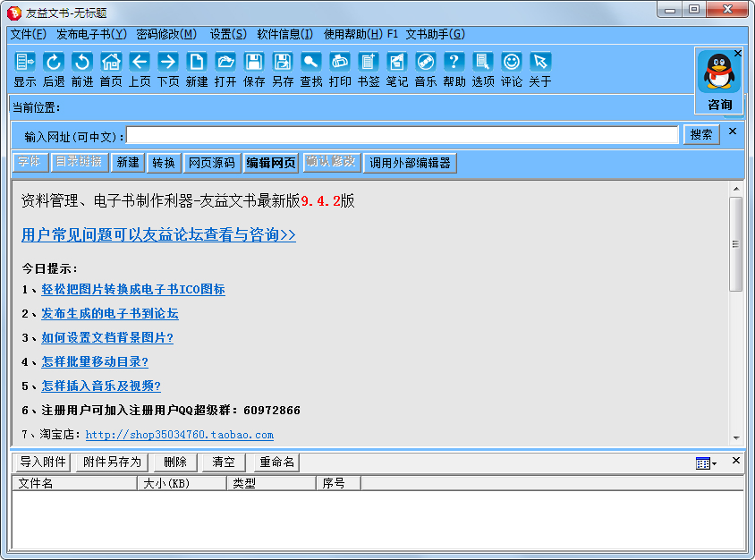Viewport: 755px width, 560px height.
Task: Focus the 输入网址 URL input field
Action: (x=402, y=135)
